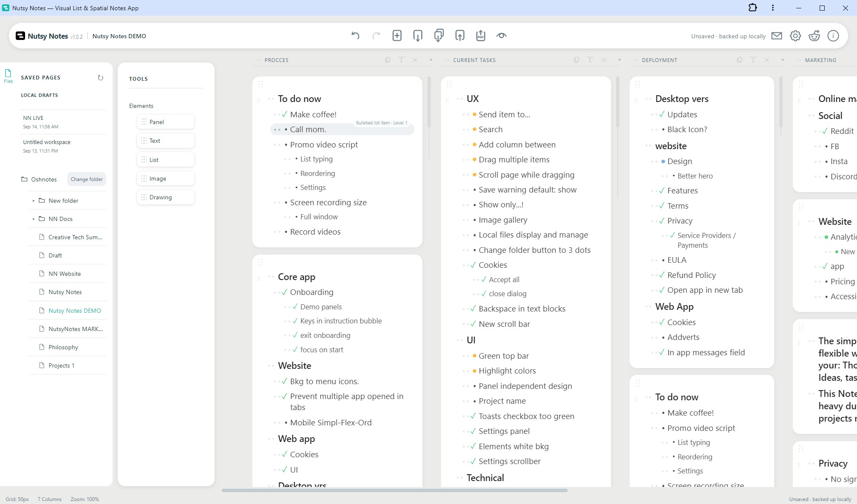
Task: Delete the CURRENT TASKS column with X
Action: pos(604,60)
